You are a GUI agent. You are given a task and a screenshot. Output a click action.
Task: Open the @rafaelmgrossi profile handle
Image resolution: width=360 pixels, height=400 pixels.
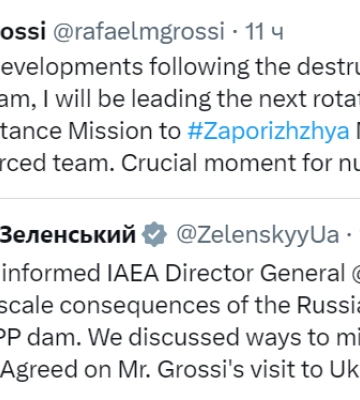pyautogui.click(x=139, y=32)
